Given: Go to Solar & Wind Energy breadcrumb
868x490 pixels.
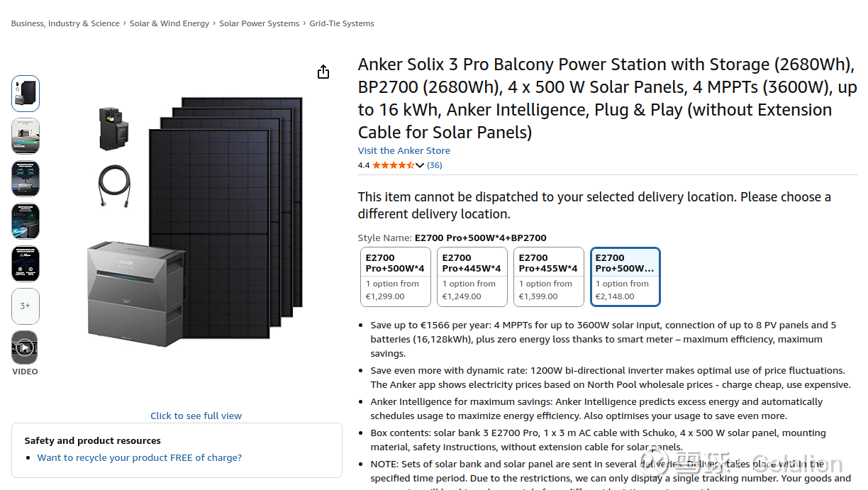Looking at the screenshot, I should pos(169,23).
